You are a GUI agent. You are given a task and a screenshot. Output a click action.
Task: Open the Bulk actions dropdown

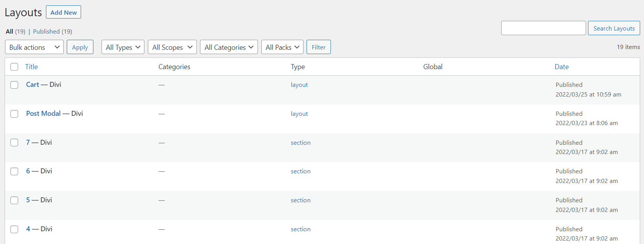[34, 47]
